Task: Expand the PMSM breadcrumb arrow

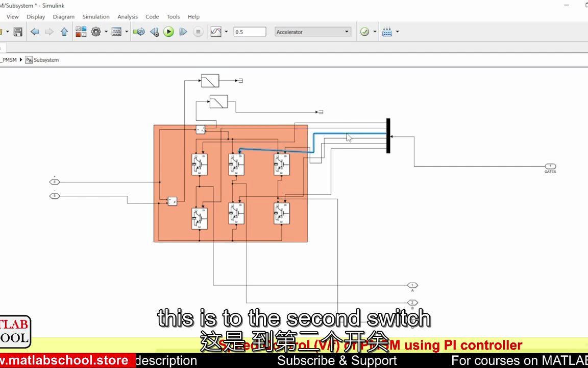Action: [20, 60]
